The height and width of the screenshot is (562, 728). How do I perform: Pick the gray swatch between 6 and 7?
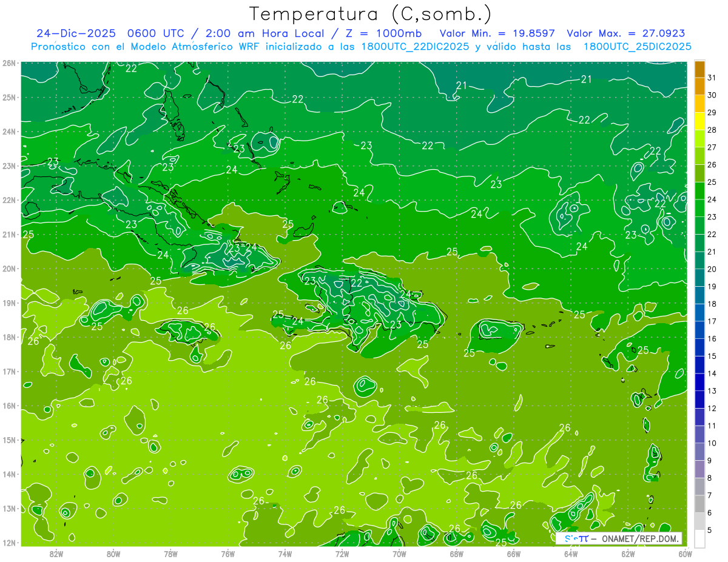pyautogui.click(x=699, y=504)
